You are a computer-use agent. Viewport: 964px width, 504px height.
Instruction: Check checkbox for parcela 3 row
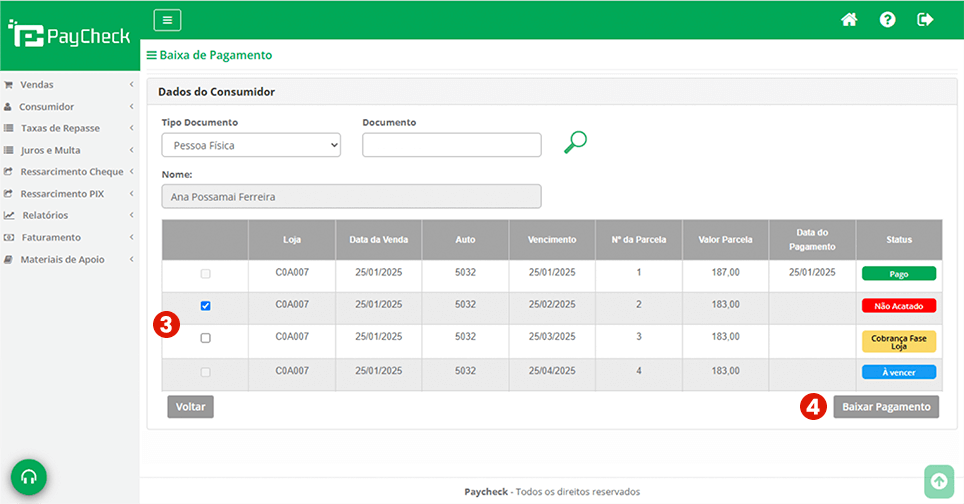coord(205,338)
